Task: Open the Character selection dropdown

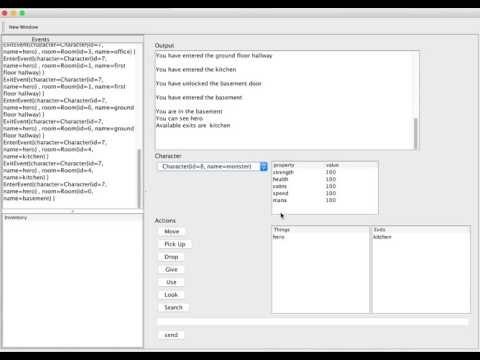Action: pyautogui.click(x=212, y=166)
